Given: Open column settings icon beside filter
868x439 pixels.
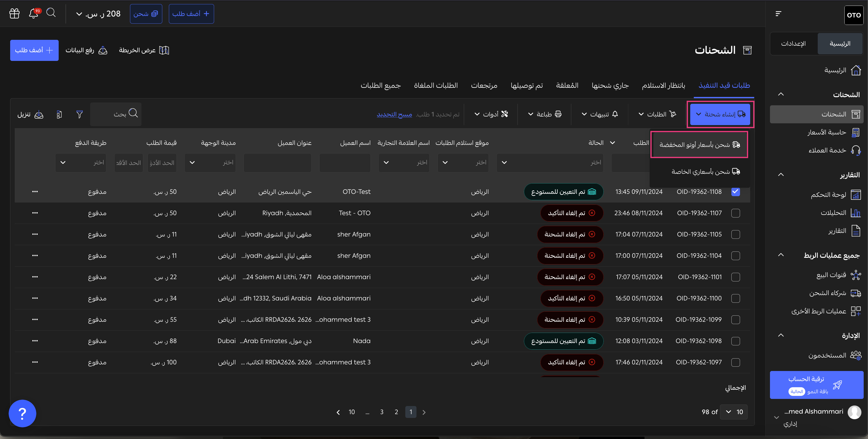Looking at the screenshot, I should pyautogui.click(x=59, y=114).
